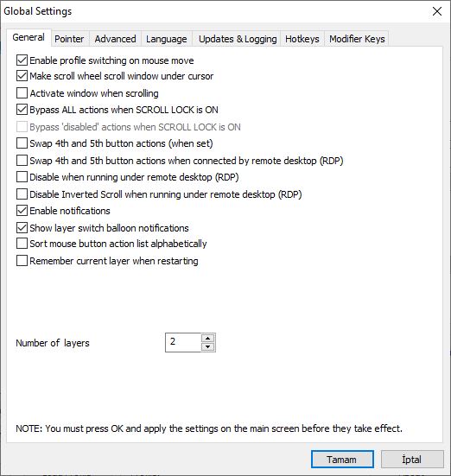Decrease number of layers with down arrow
This screenshot has width=451, height=476.
pyautogui.click(x=207, y=346)
